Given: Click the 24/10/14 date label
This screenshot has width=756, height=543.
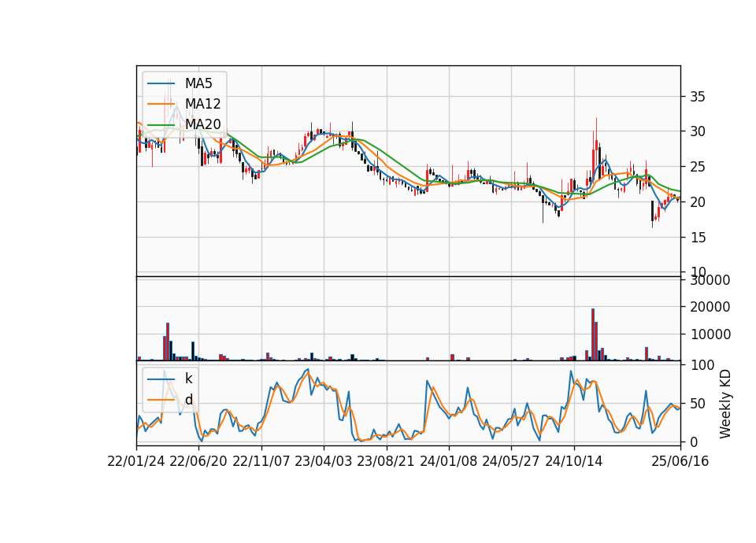Looking at the screenshot, I should tap(574, 461).
